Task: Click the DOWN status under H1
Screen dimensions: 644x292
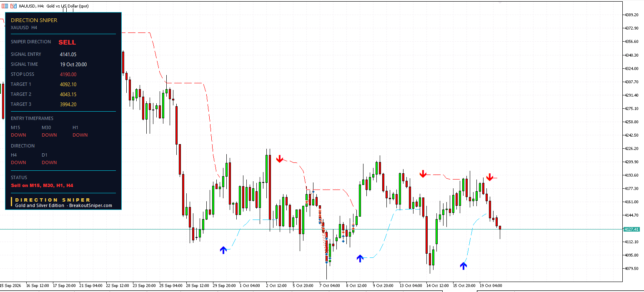Action: pyautogui.click(x=80, y=135)
